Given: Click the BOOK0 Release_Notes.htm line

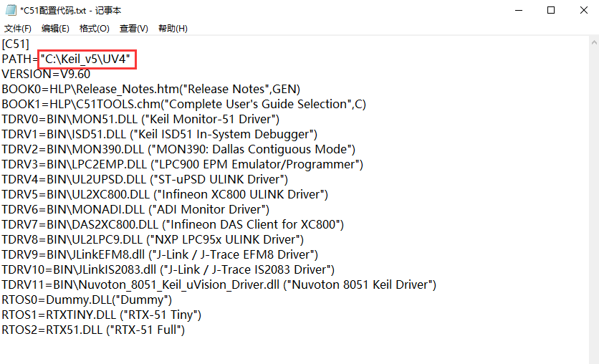Looking at the screenshot, I should coord(150,89).
